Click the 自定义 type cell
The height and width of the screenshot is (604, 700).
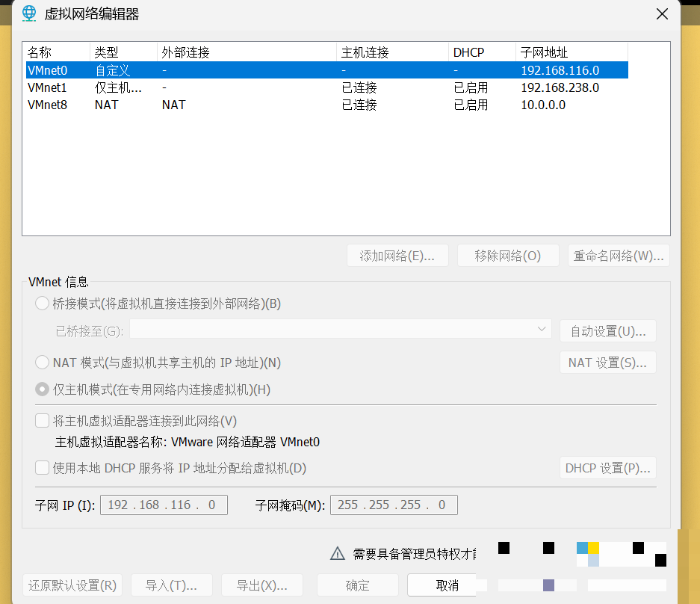pos(112,70)
